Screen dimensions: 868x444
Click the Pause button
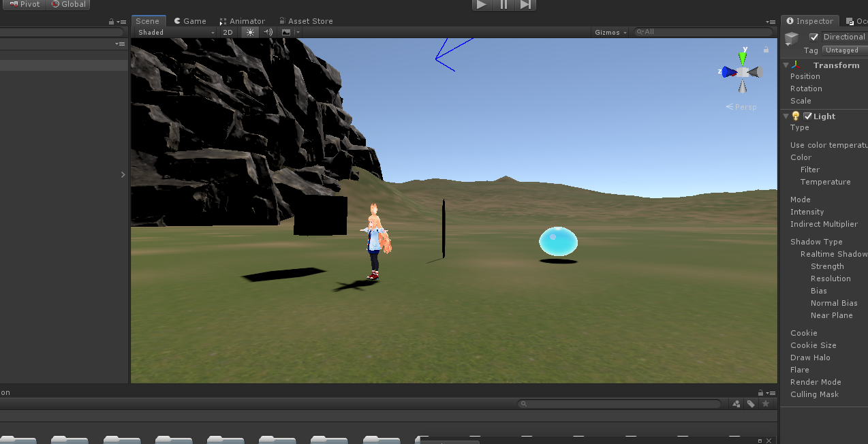click(x=504, y=5)
